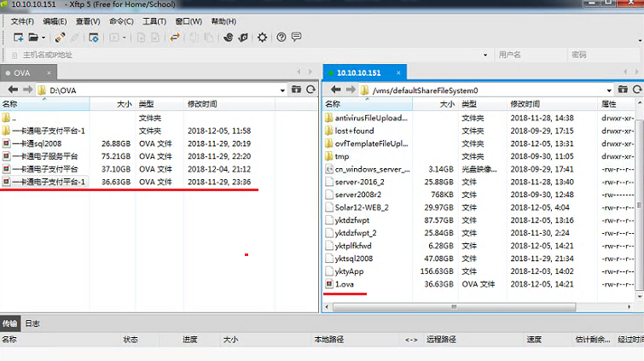Switch to the 日志 tab
Image resolution: width=644 pixels, height=361 pixels.
(32, 324)
